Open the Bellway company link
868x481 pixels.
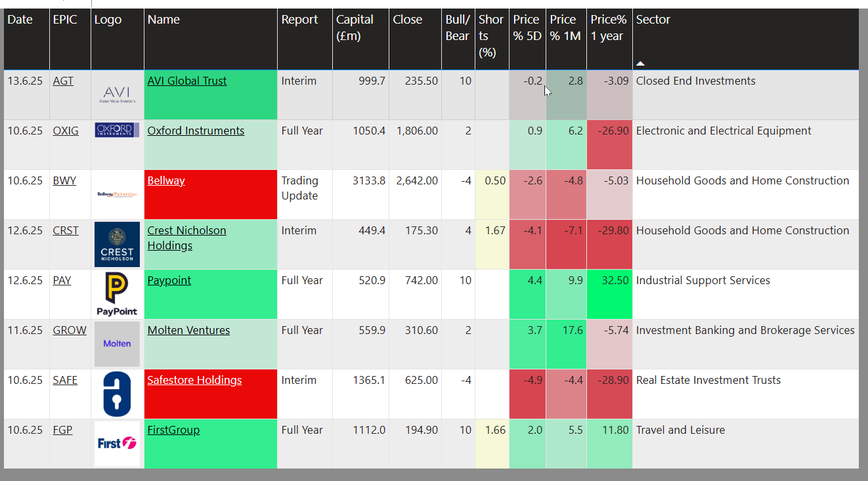point(166,180)
